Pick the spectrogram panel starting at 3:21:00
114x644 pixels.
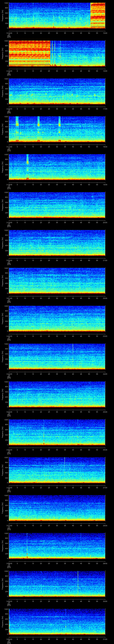[x=57, y=281]
